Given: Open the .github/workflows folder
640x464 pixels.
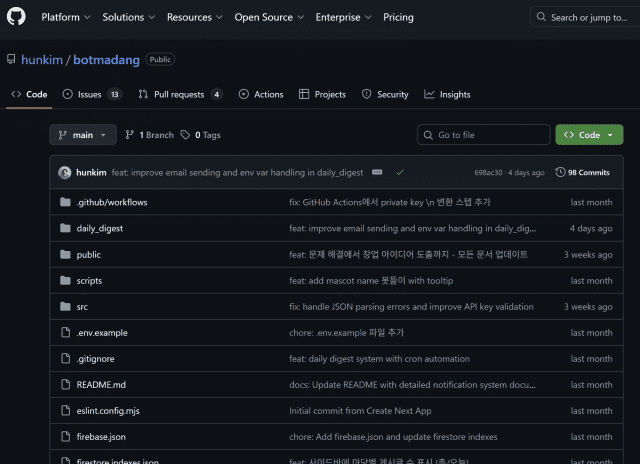Looking at the screenshot, I should (111, 202).
